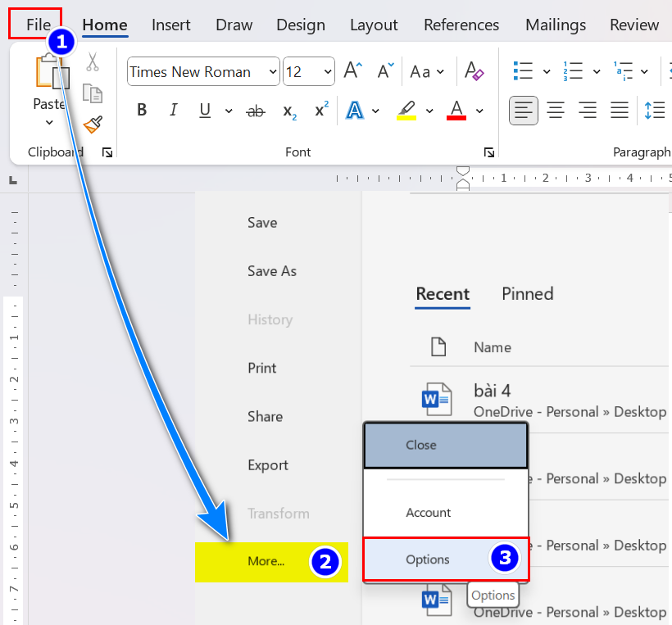Click the Cut scissors icon
The width and height of the screenshot is (672, 625).
pyautogui.click(x=93, y=62)
